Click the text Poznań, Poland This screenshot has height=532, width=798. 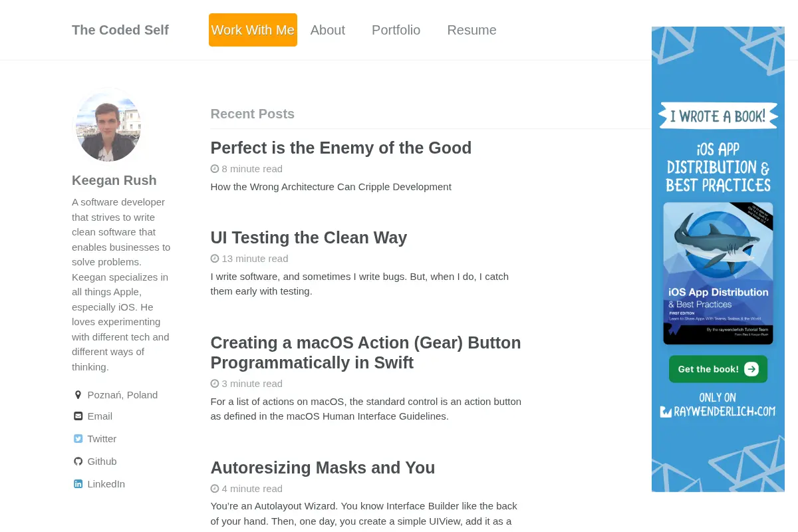pyautogui.click(x=122, y=395)
